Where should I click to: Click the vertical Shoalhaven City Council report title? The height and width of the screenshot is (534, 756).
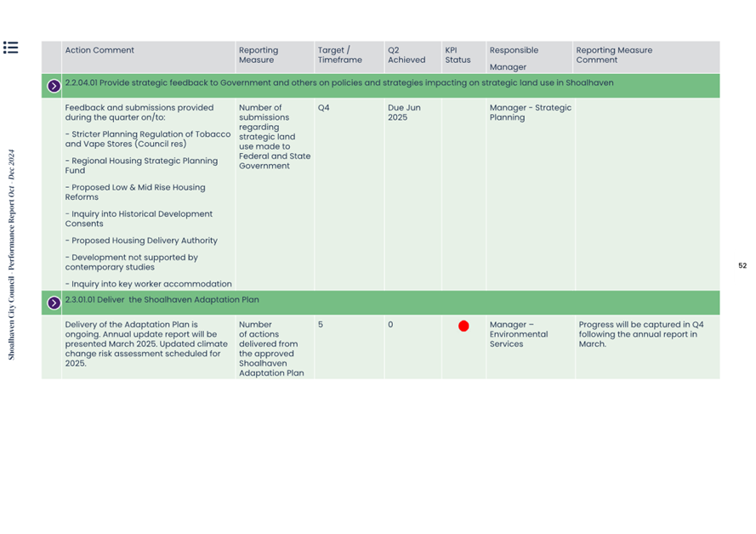tap(12, 255)
